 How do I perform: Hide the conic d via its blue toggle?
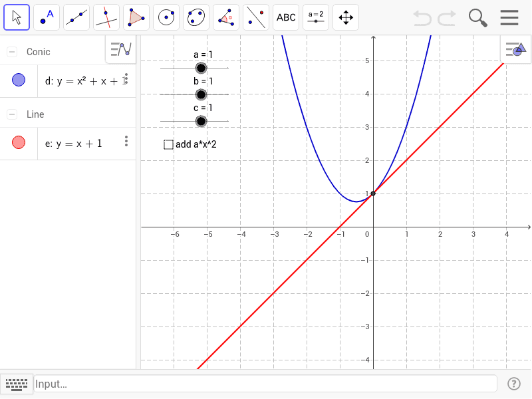(x=18, y=80)
